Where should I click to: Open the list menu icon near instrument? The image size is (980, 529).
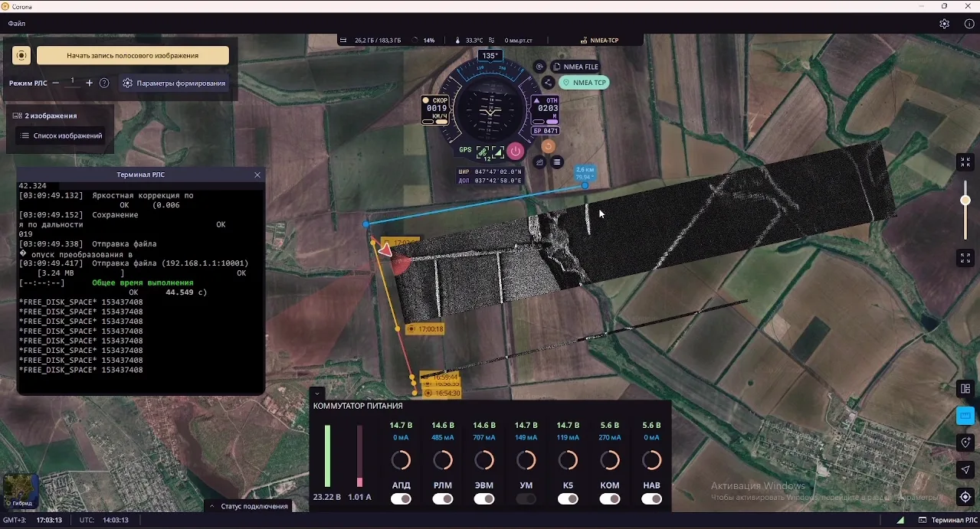[x=557, y=162]
